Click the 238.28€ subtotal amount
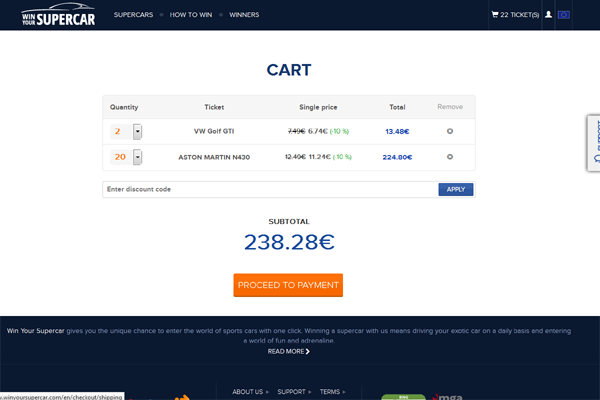This screenshot has height=400, width=600. click(289, 242)
